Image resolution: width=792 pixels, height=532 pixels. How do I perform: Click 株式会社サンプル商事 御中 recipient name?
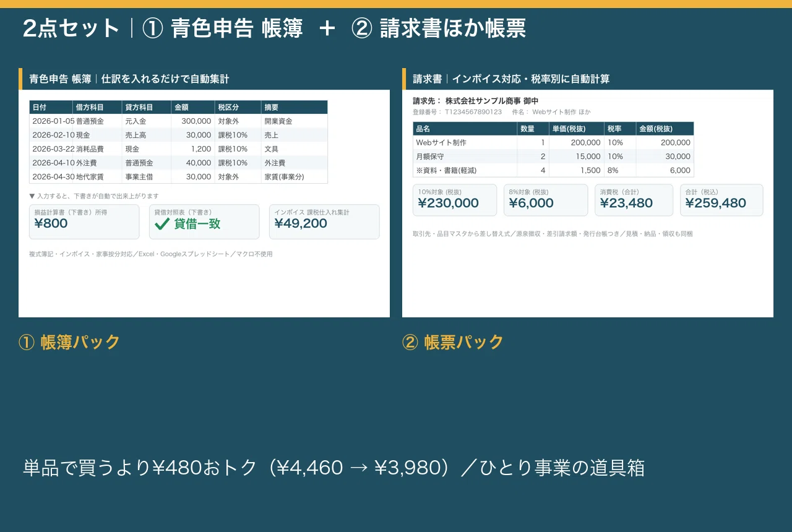point(492,101)
